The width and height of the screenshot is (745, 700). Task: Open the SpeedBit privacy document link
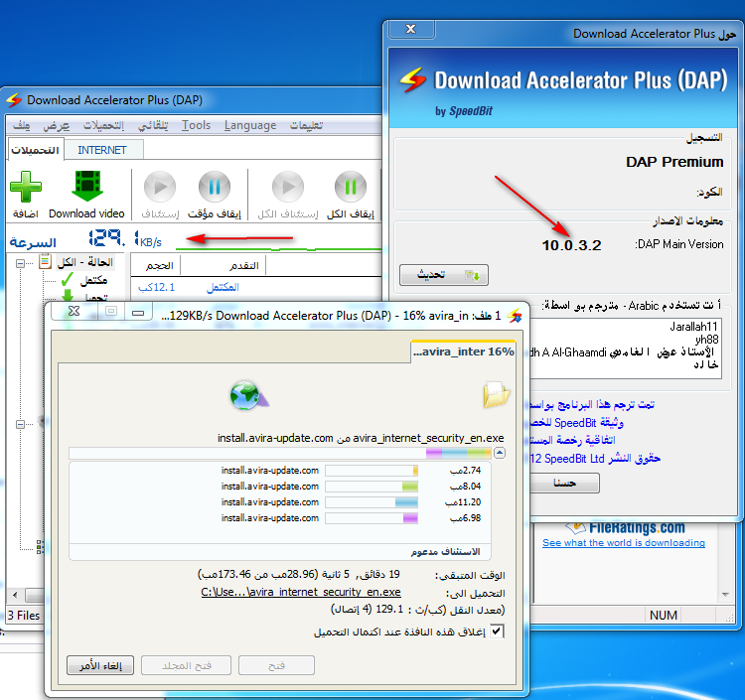pyautogui.click(x=577, y=423)
